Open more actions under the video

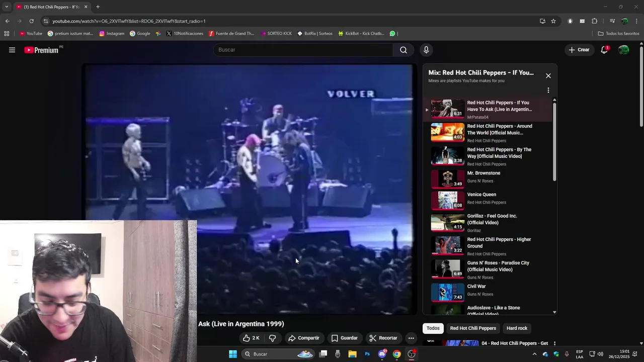coord(411,338)
